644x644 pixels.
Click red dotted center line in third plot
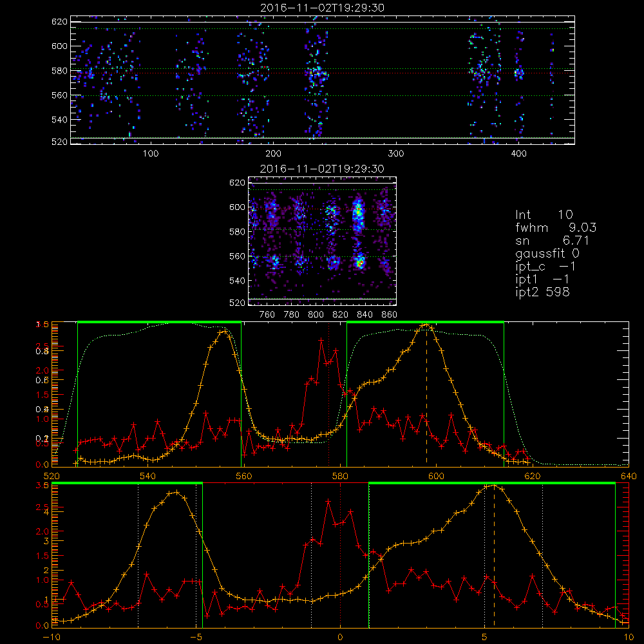click(x=328, y=394)
